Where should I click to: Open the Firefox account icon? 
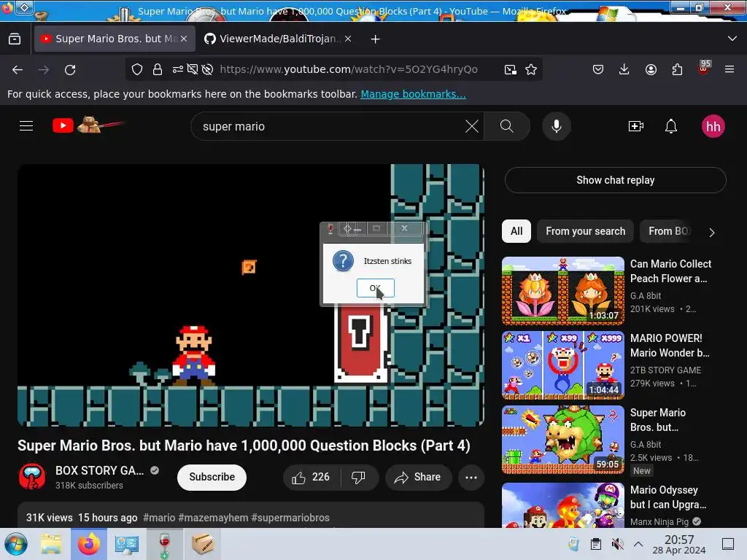[x=651, y=69]
